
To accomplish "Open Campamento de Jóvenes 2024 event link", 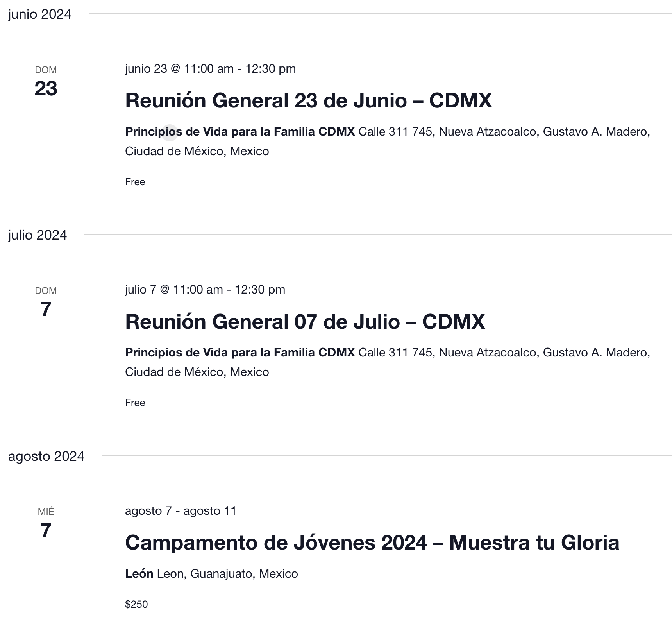I will point(372,543).
